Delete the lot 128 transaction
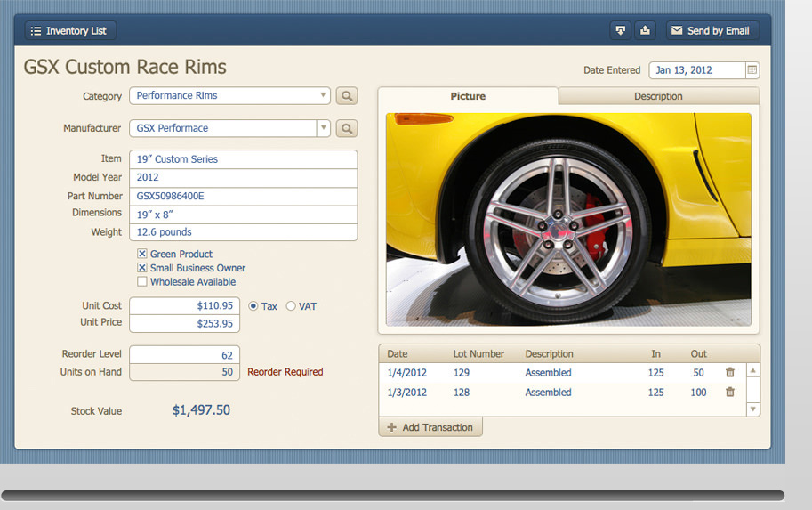Viewport: 812px width, 510px height. [x=730, y=393]
